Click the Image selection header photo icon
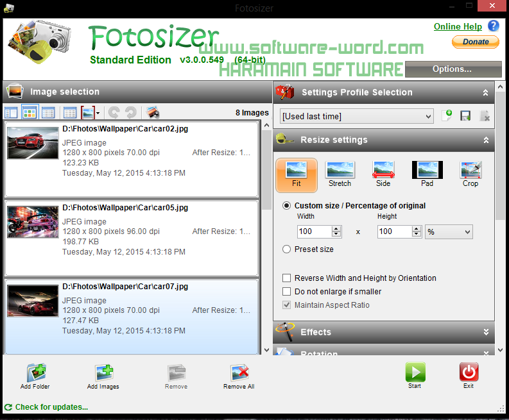 pos(15,92)
